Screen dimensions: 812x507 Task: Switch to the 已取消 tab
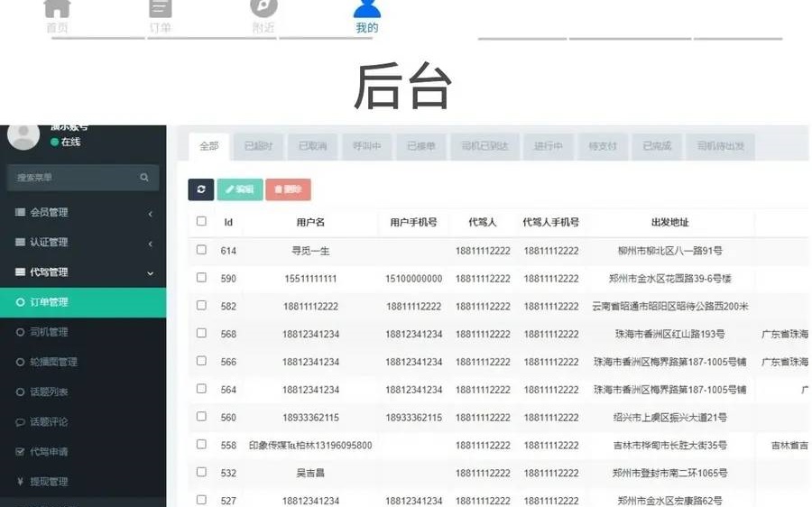pyautogui.click(x=312, y=146)
